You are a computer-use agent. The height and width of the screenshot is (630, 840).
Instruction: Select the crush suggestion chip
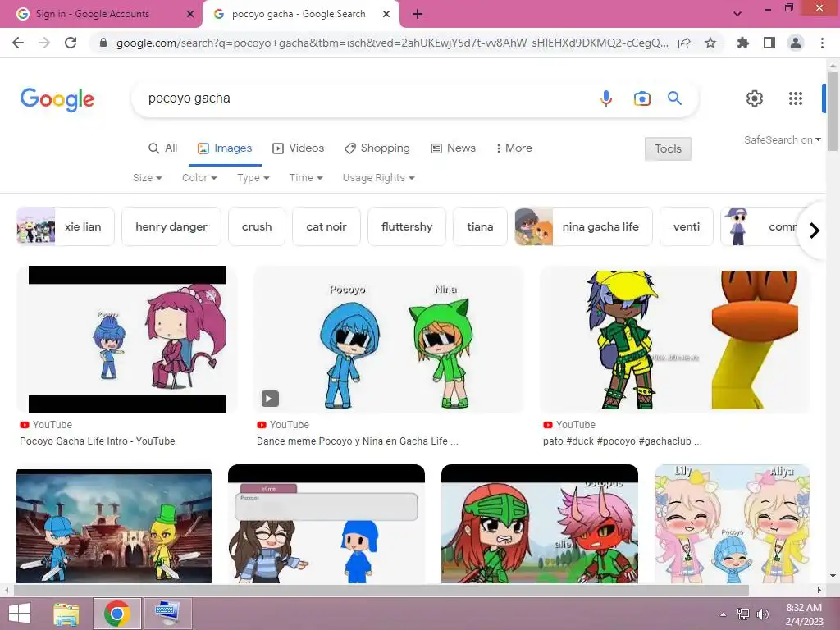(x=257, y=226)
